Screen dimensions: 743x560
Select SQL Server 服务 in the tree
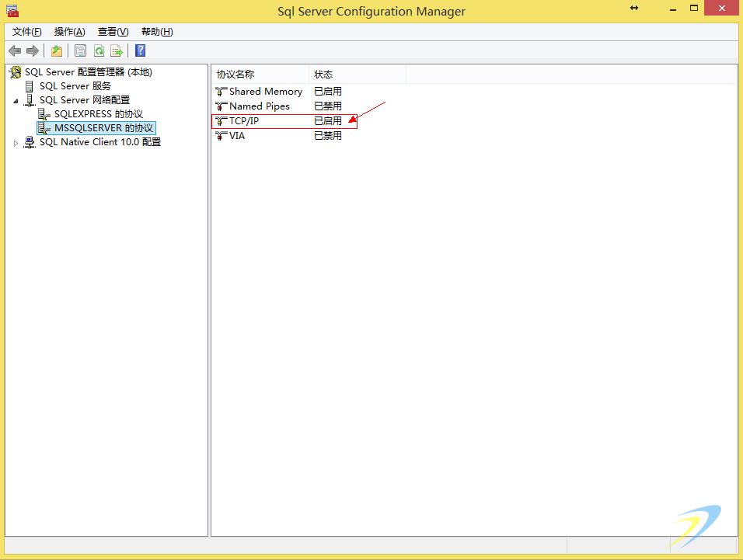[75, 86]
